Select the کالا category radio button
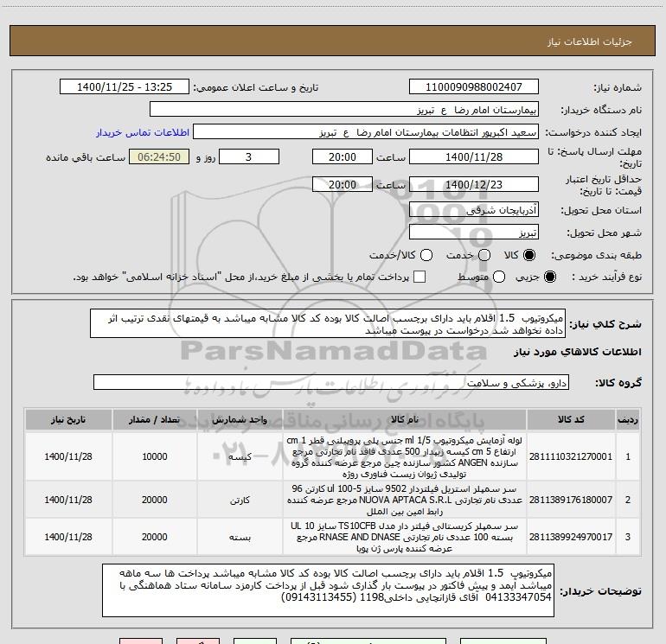 (x=529, y=255)
